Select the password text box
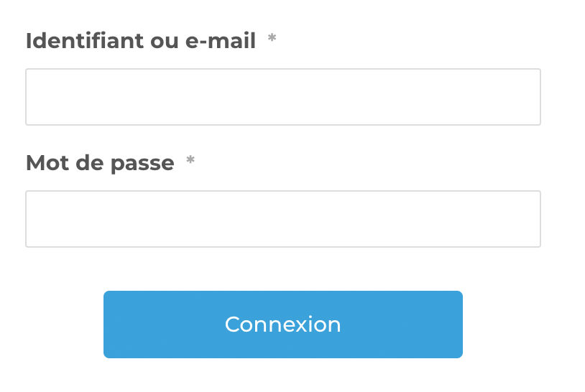The image size is (585, 392). point(282,219)
